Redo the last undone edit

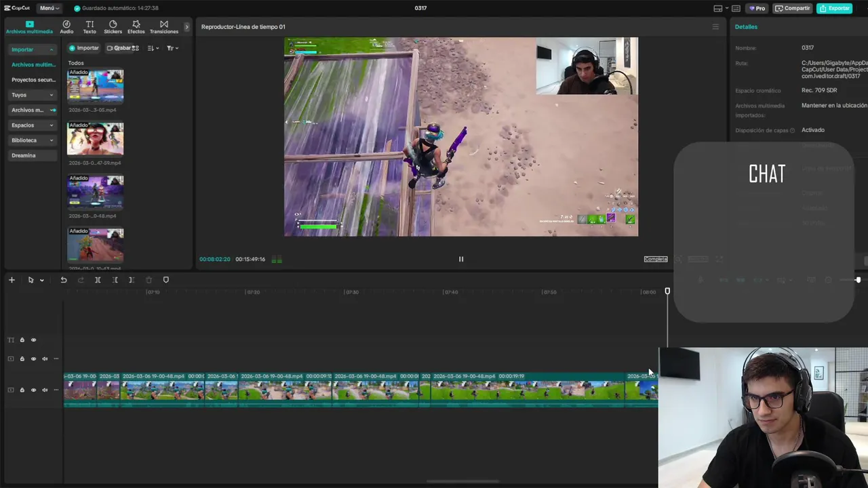click(81, 280)
